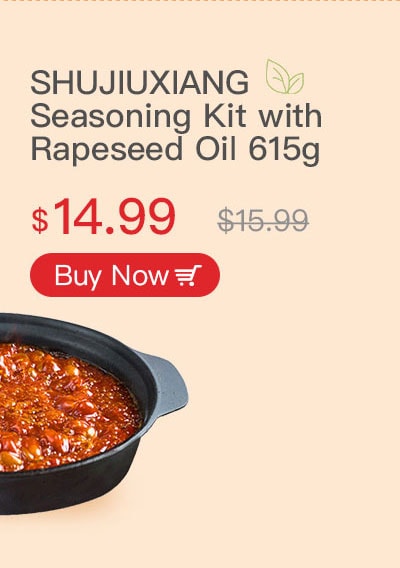Screen dimensions: 400x568
Task: Click the green leaf icon beside the title
Action: (x=285, y=77)
